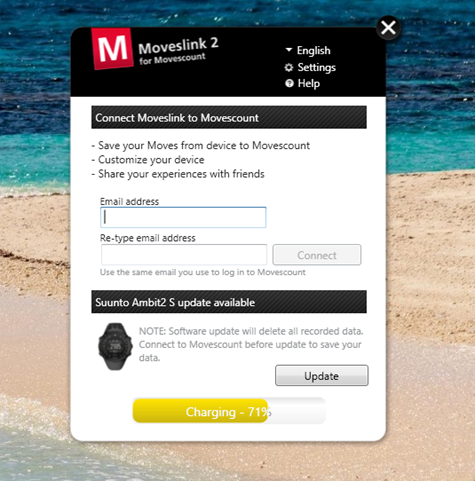The image size is (475, 481).
Task: Click the red Moveslink M logo
Action: [112, 49]
